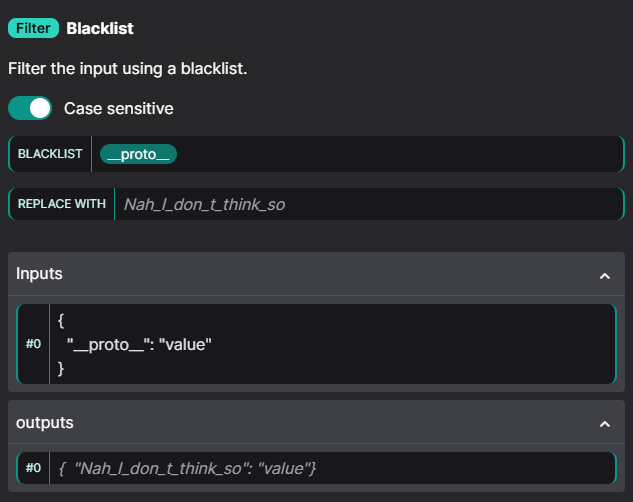Viewport: 633px width, 502px height.
Task: Toggle the Case sensitive switch
Action: pyautogui.click(x=30, y=108)
